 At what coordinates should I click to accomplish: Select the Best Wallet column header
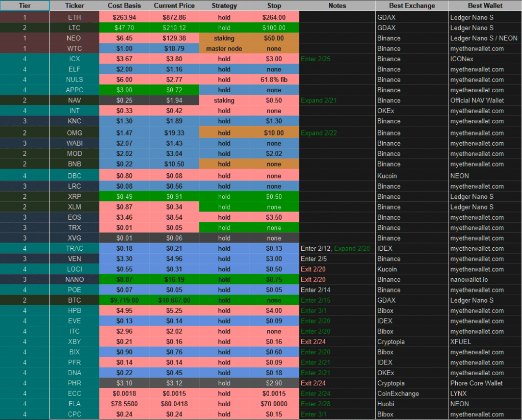point(485,6)
